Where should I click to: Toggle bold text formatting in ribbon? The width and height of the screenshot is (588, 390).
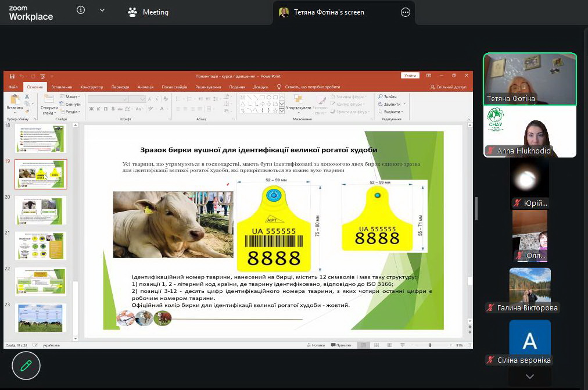pos(91,109)
